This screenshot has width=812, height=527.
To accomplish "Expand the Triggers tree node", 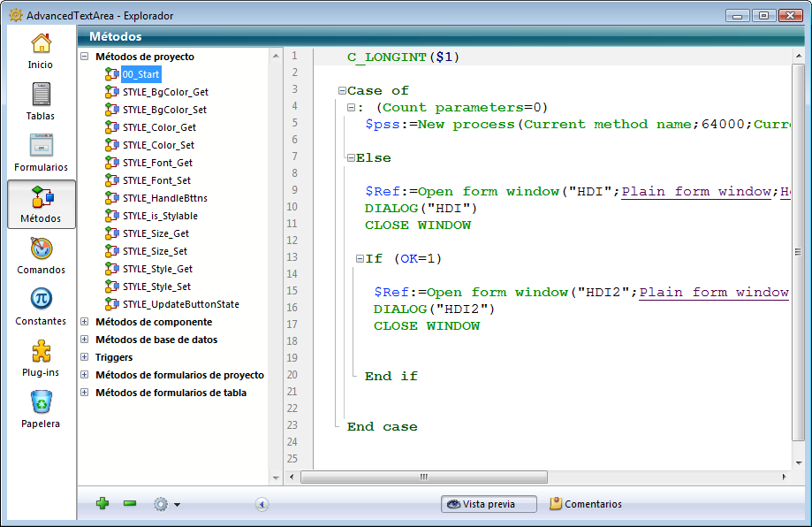I will [x=85, y=357].
